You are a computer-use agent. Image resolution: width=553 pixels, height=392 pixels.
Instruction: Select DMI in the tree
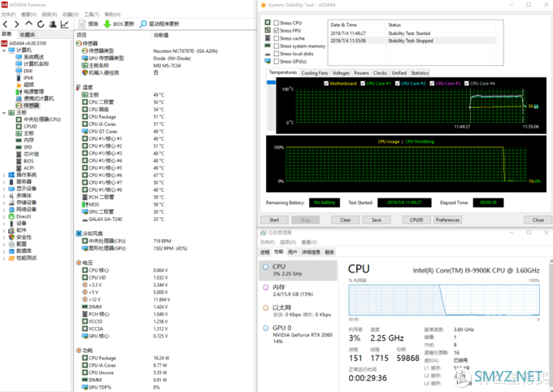[x=24, y=71]
